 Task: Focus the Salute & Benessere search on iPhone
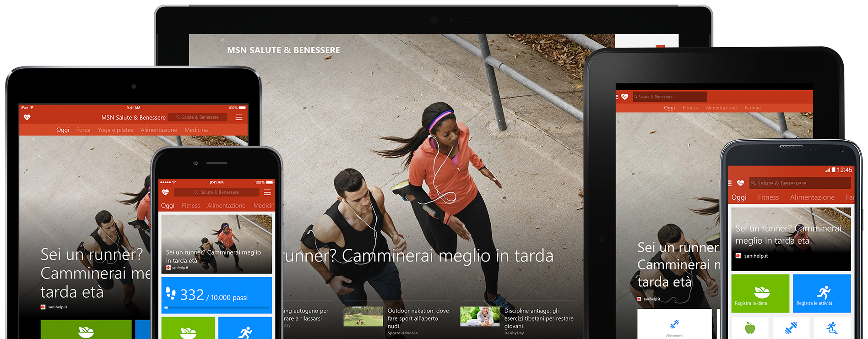(216, 192)
